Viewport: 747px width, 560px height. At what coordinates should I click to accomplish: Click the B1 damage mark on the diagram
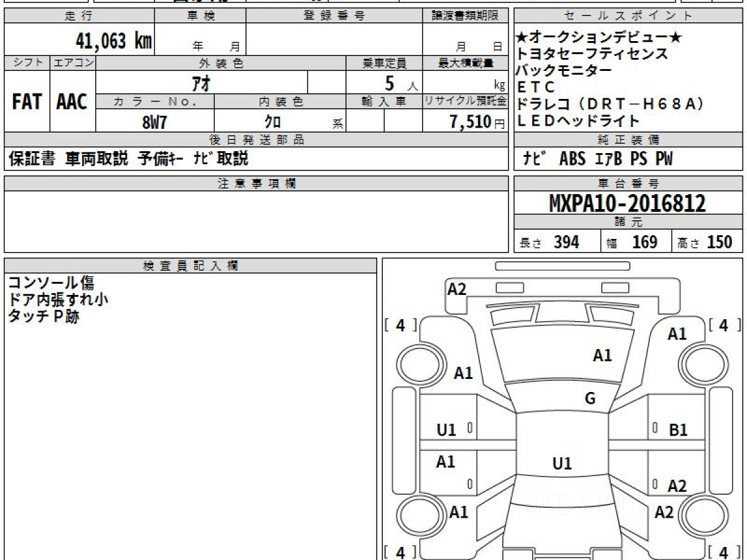[x=678, y=430]
